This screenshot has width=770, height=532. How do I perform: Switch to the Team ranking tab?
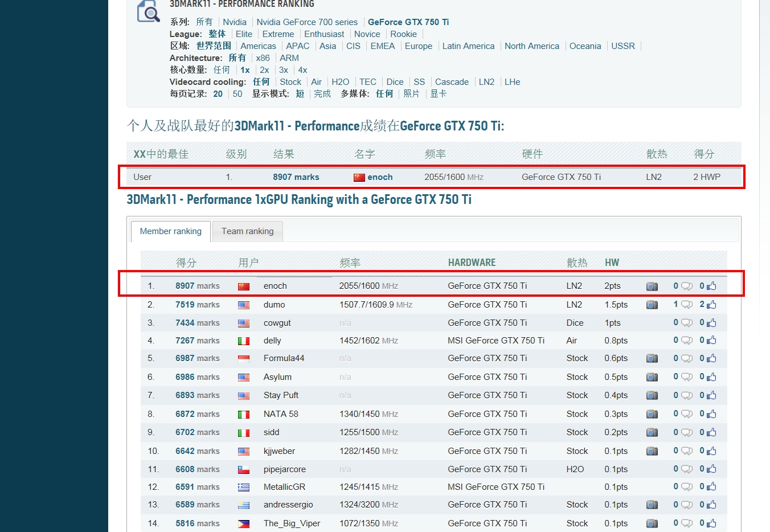247,231
